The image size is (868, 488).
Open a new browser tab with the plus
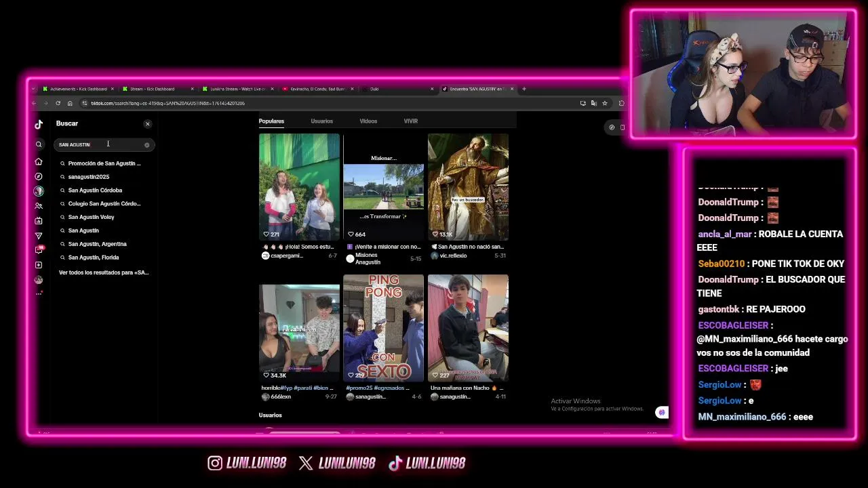[524, 89]
